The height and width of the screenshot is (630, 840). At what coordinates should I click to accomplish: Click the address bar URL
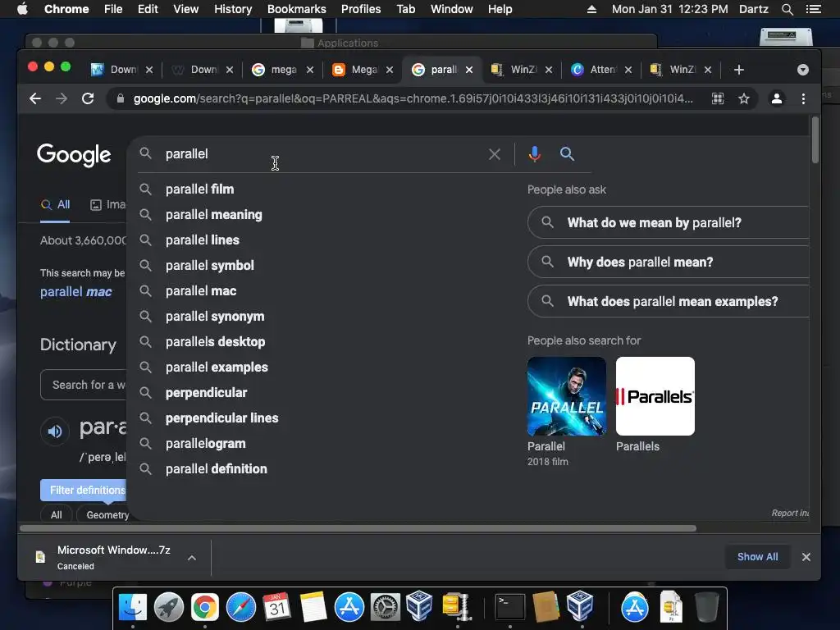(413, 98)
